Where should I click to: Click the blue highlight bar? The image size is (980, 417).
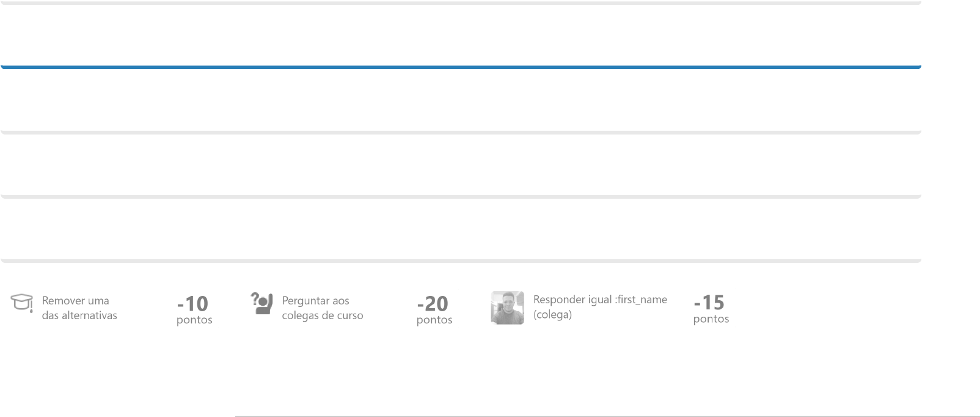[x=461, y=67]
